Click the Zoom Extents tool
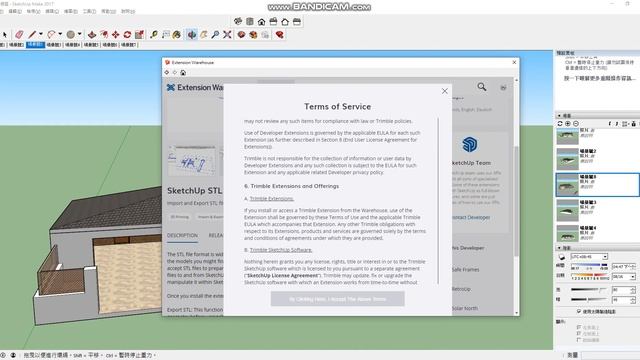The height and width of the screenshot is (360, 640). [227, 35]
